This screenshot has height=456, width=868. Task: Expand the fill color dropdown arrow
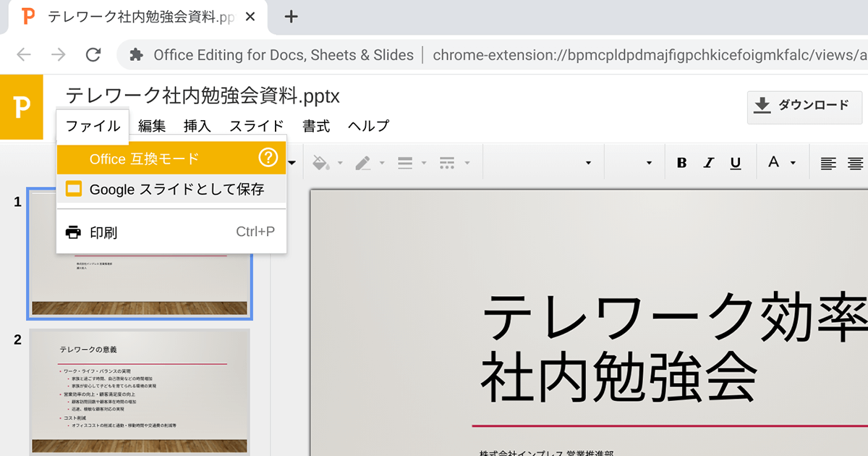340,164
